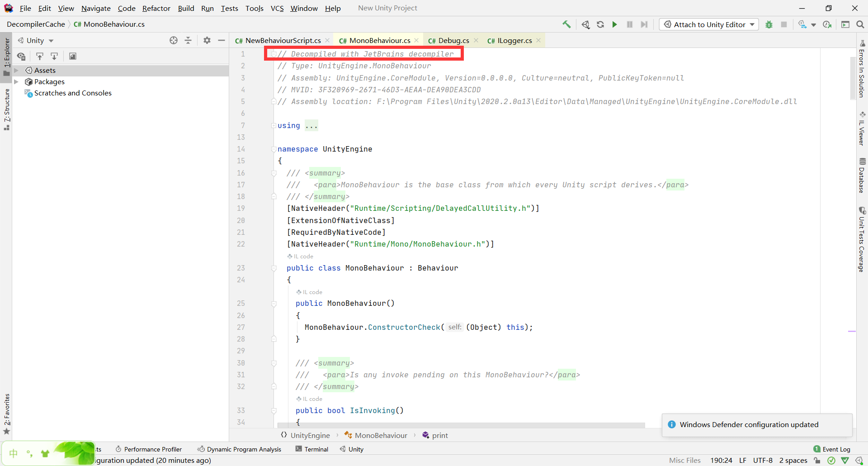Open the Navigate menu
Screen dimensions: 868x466
point(96,8)
